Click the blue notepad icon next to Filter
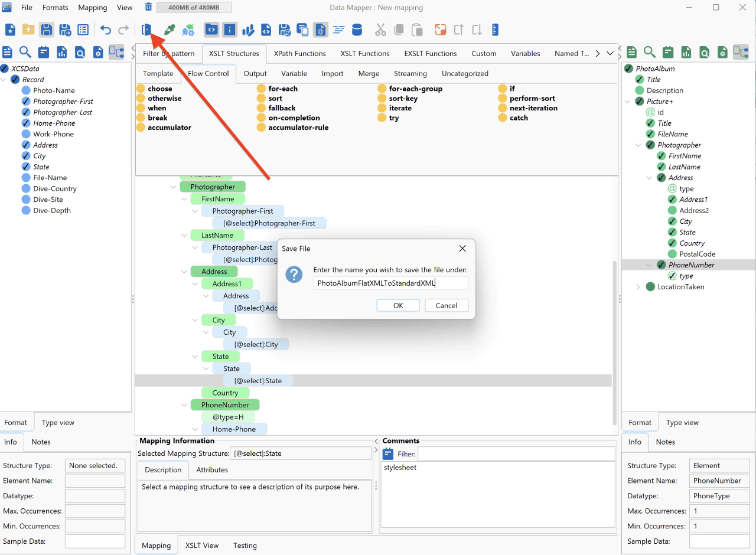Viewport: 756px width, 555px height. tap(388, 454)
